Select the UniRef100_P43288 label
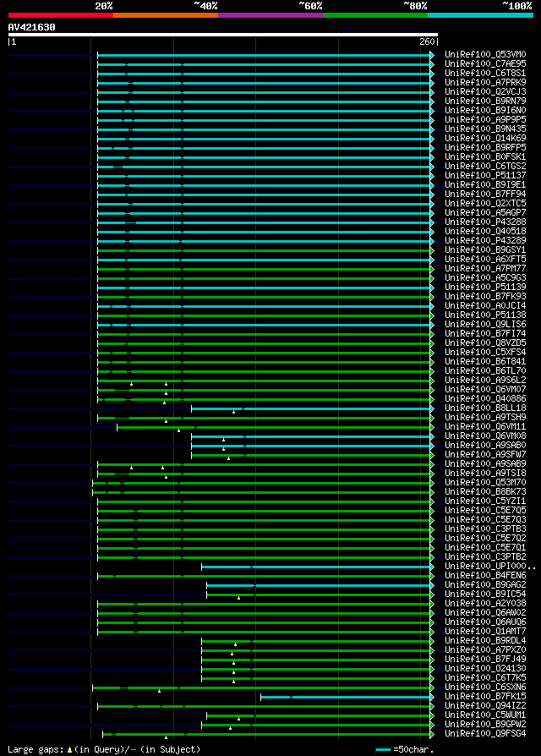The image size is (541, 756). [485, 222]
